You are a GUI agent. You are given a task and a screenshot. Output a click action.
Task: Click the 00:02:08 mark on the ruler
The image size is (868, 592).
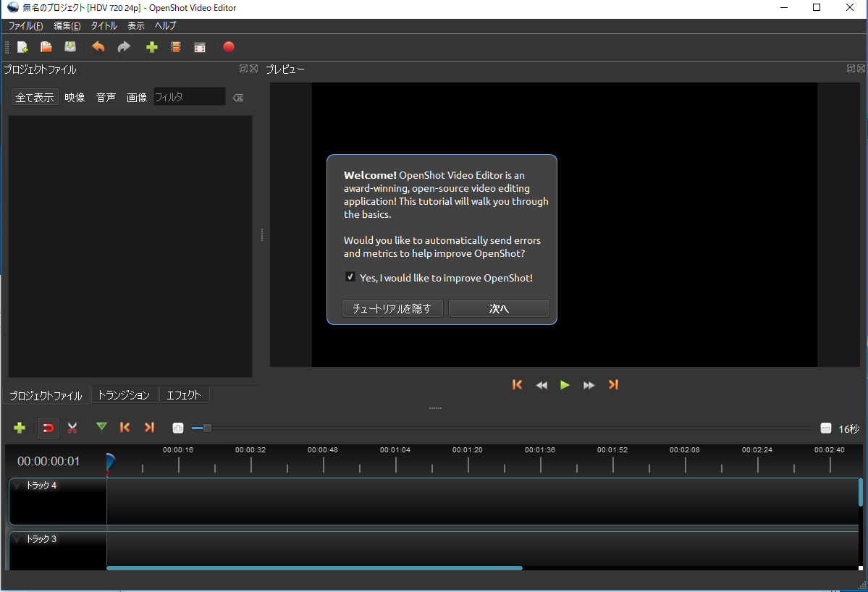685,450
